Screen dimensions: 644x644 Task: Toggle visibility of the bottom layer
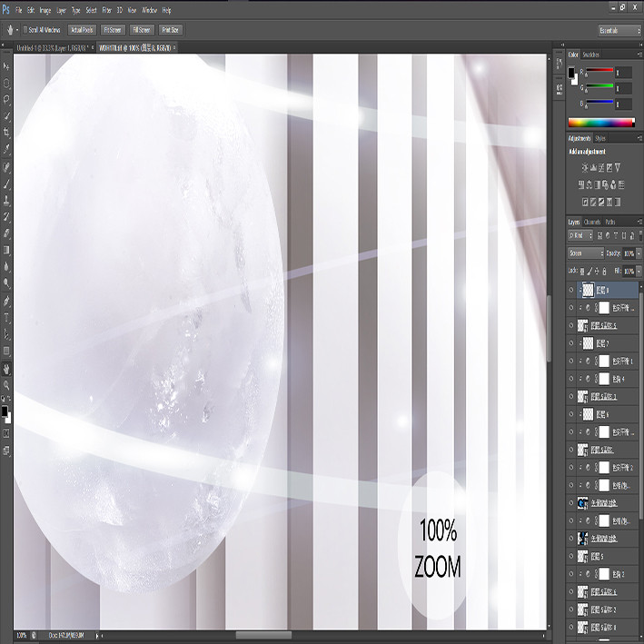(571, 627)
